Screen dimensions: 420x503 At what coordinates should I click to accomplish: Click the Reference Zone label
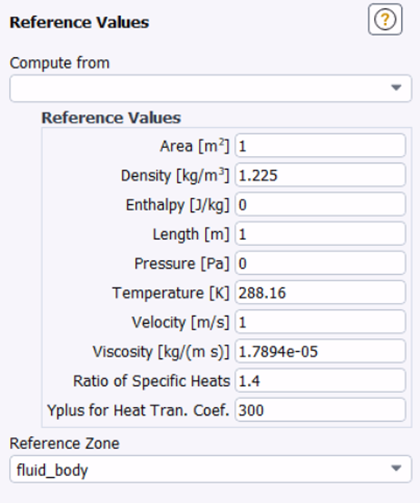64,444
